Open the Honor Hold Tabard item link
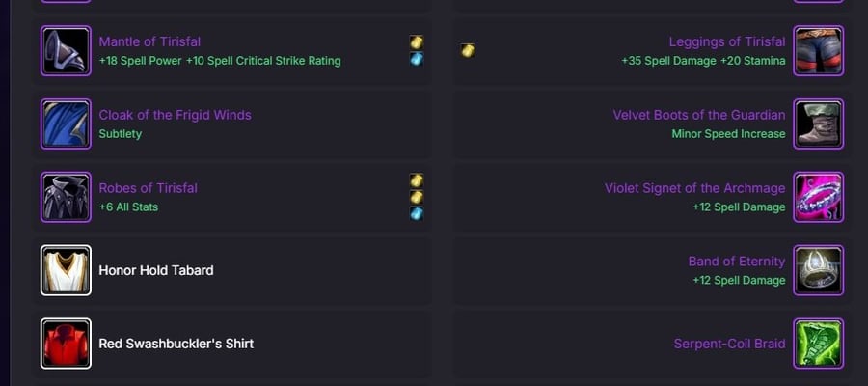The width and height of the screenshot is (868, 386). pyautogui.click(x=156, y=270)
